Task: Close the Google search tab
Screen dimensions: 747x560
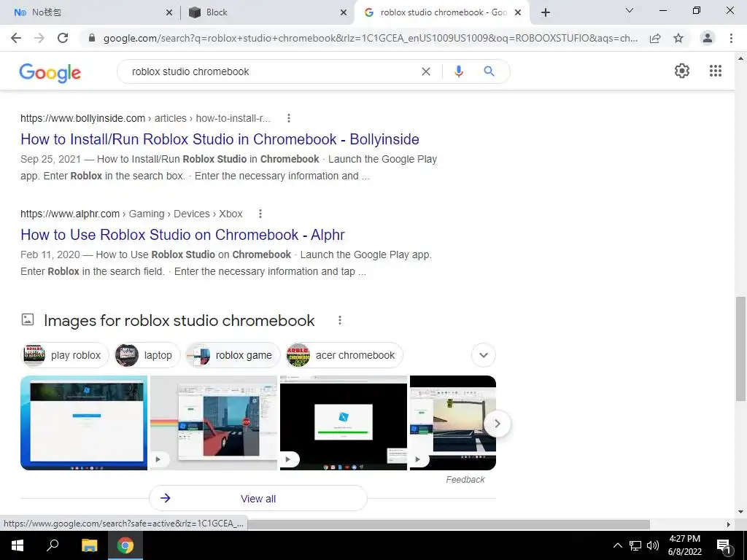Action: tap(518, 13)
